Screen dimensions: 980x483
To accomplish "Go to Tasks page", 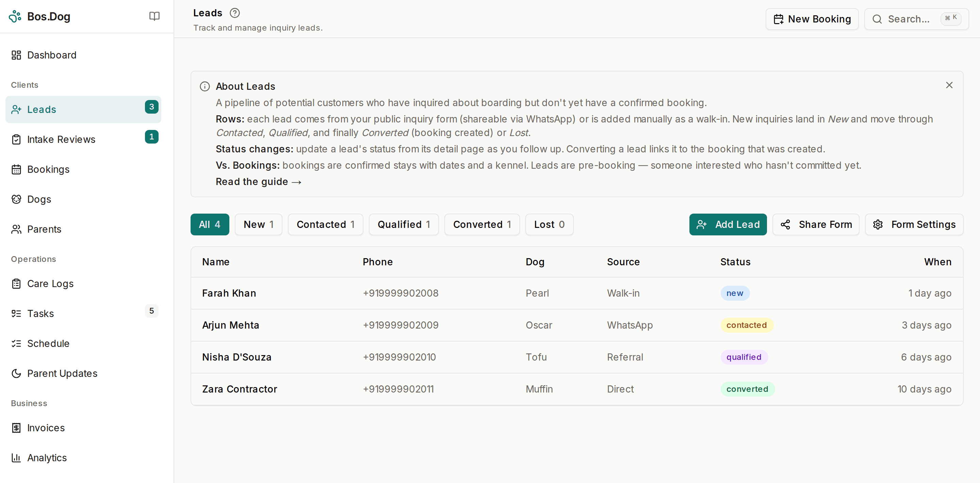I will [83, 314].
